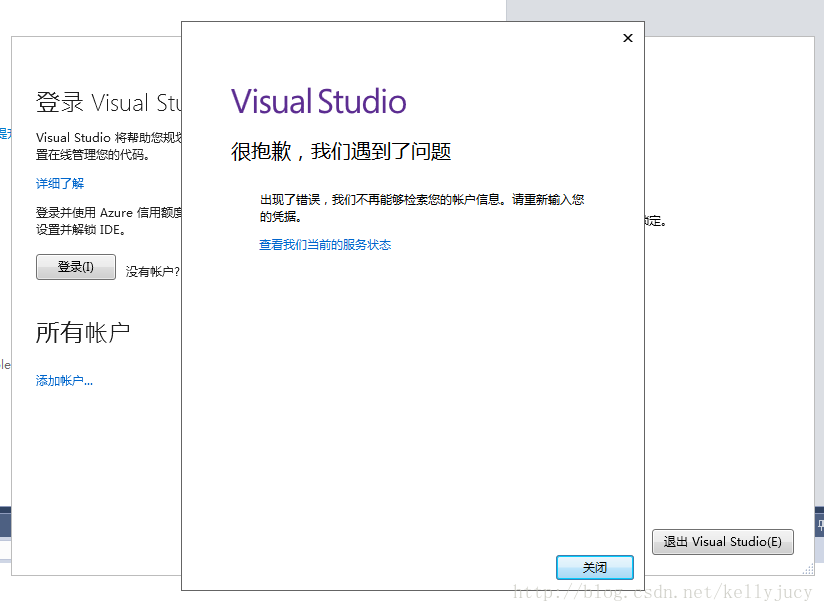Click the Visual Studio logo text in dialog
This screenshot has height=612, width=824.
point(318,101)
